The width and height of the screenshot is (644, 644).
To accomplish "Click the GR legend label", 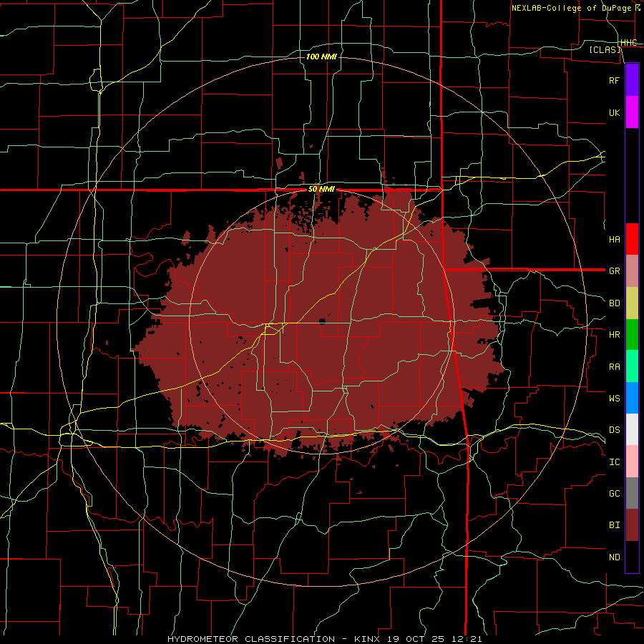I will [x=615, y=271].
